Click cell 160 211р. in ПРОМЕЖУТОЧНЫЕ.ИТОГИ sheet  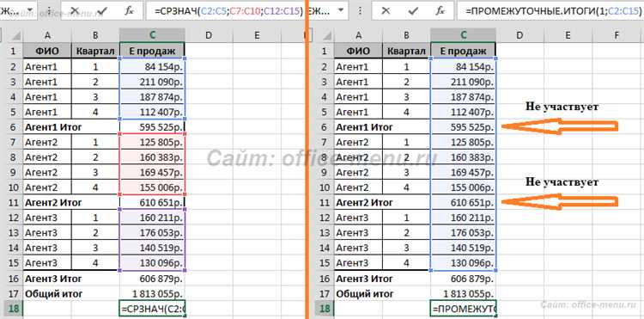[464, 218]
